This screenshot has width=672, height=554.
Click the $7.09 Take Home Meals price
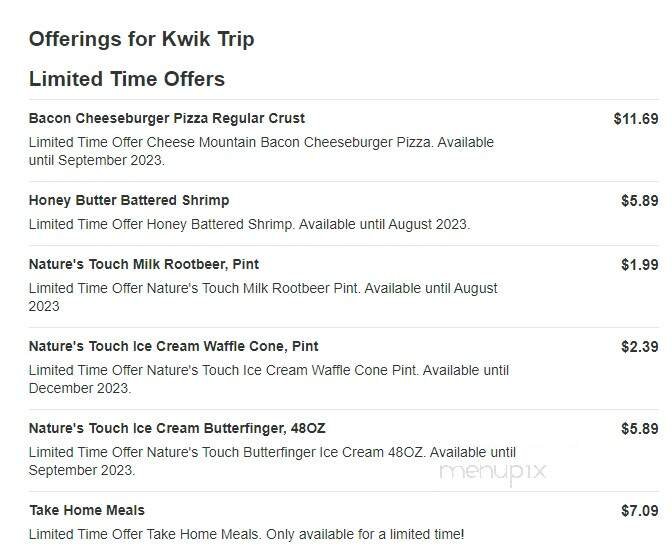tap(640, 510)
